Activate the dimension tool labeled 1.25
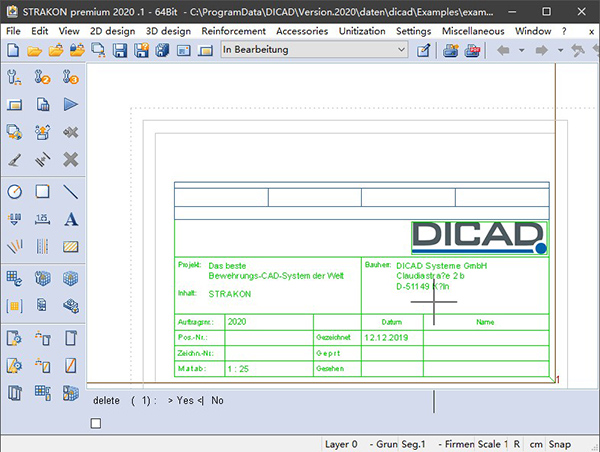Screen dimensions: 600x452 [43, 218]
